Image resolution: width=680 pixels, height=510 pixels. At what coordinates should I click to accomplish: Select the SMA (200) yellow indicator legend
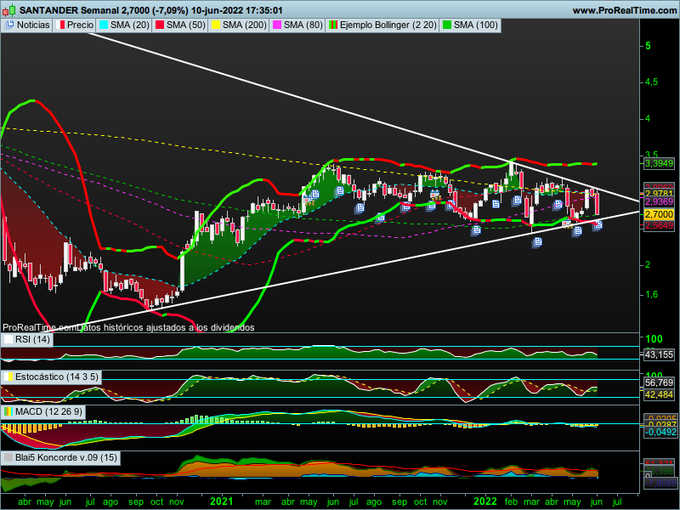click(x=239, y=25)
